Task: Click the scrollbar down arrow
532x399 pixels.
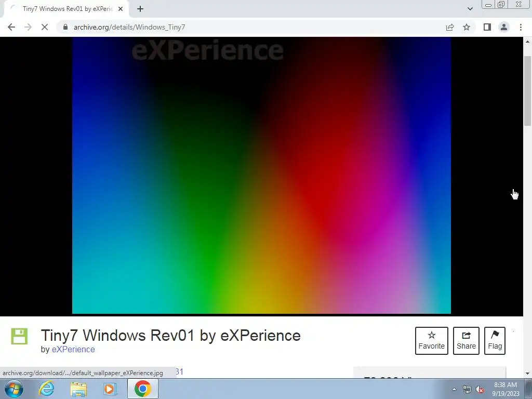Action: coord(527,373)
